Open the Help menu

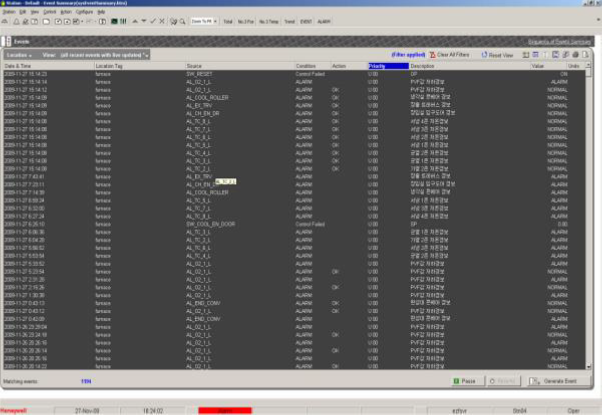(101, 12)
